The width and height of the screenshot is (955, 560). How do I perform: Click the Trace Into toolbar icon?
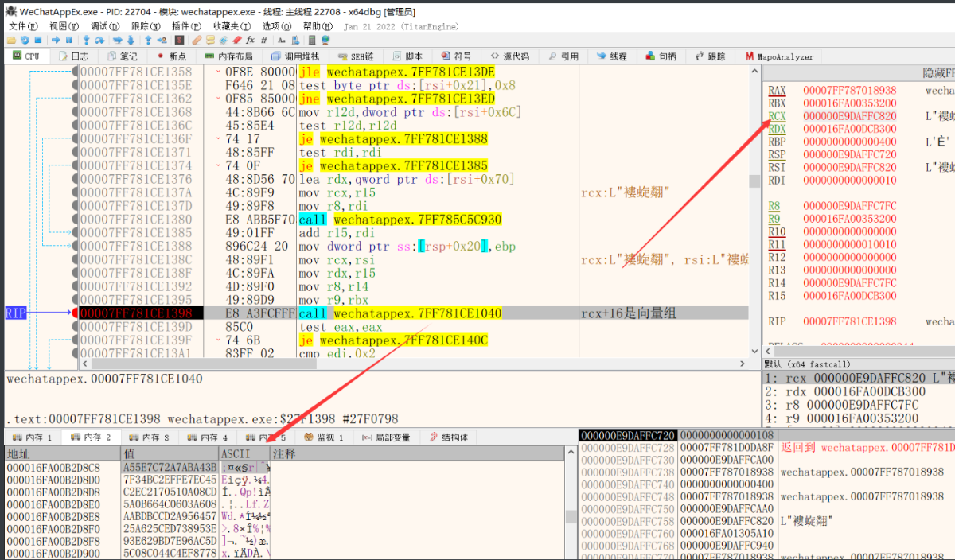point(118,40)
